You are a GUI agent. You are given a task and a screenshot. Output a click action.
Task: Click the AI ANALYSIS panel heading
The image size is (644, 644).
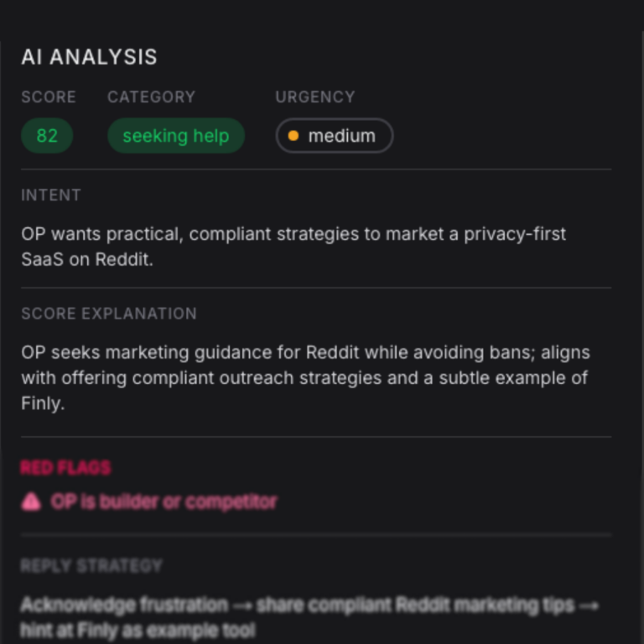89,57
